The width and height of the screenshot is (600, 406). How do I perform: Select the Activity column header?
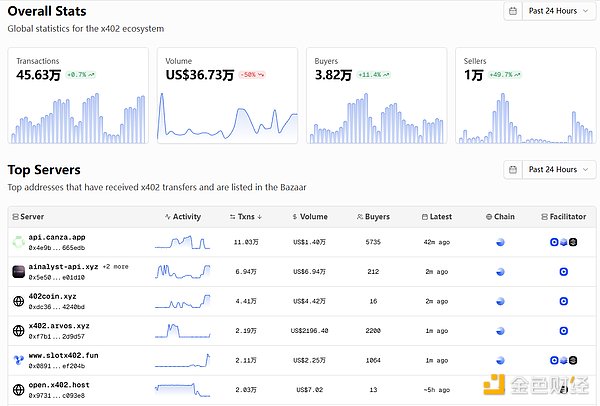(183, 216)
